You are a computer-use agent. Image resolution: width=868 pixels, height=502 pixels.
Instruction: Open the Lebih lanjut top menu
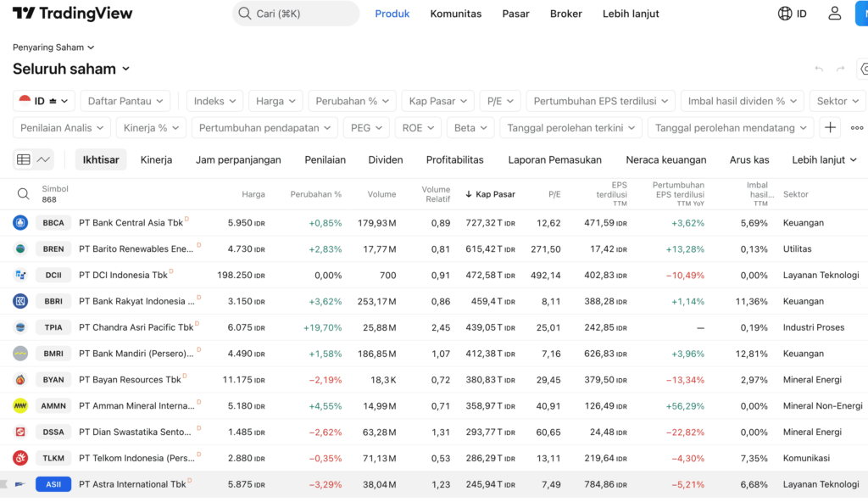point(631,14)
